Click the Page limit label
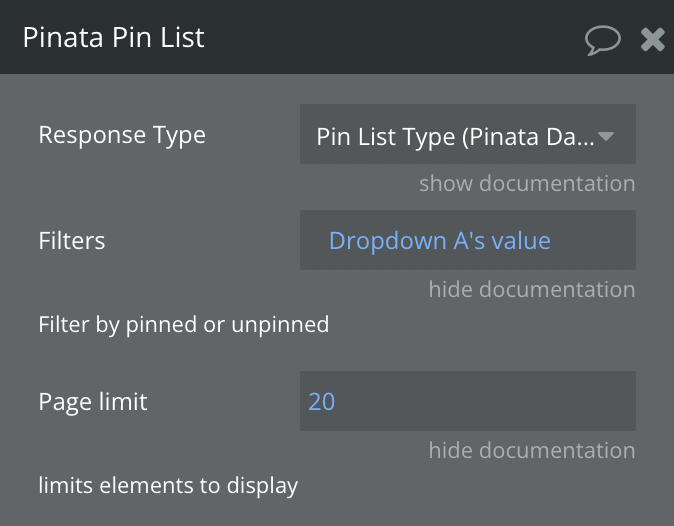The image size is (674, 526). [x=93, y=402]
